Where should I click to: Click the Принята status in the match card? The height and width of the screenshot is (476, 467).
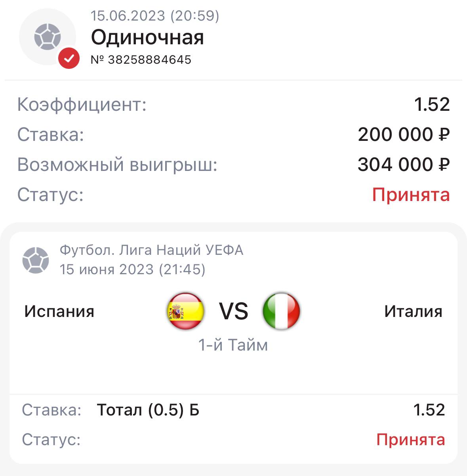coord(410,440)
